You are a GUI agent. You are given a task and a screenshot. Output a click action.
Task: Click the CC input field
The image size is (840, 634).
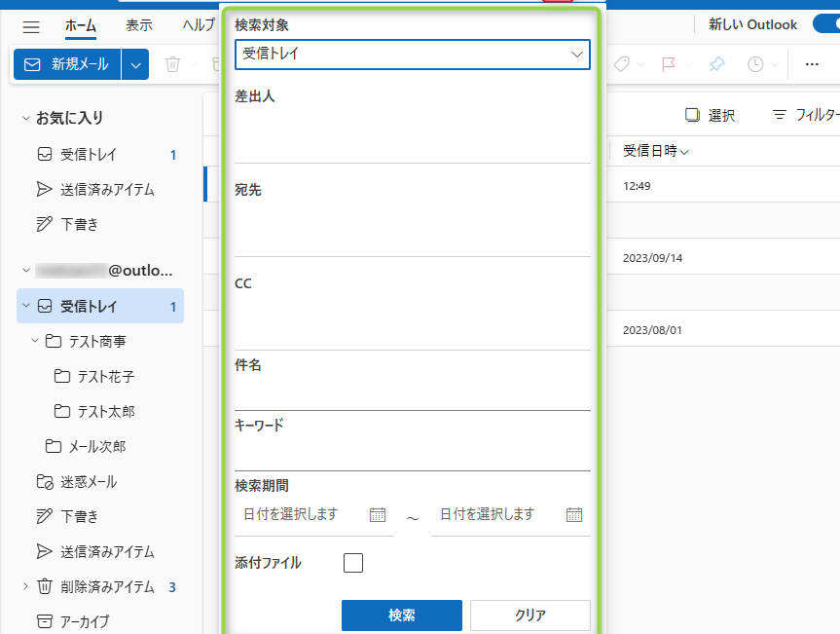click(413, 321)
